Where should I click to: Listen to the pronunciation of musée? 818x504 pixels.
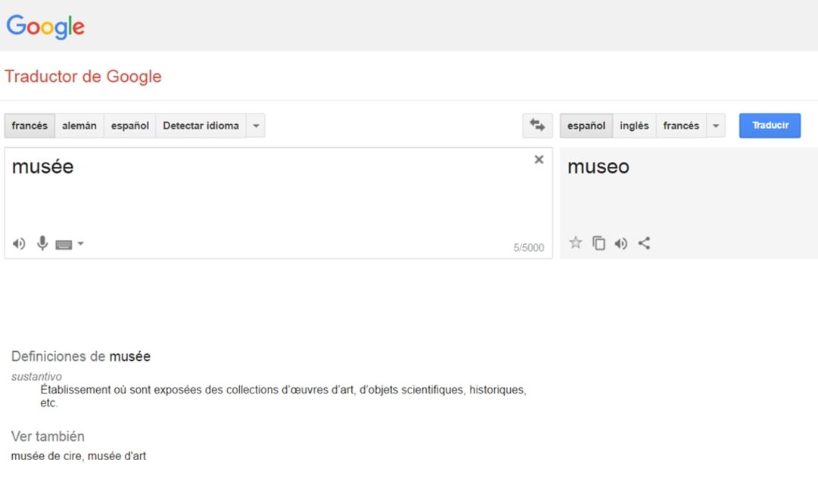click(x=17, y=243)
